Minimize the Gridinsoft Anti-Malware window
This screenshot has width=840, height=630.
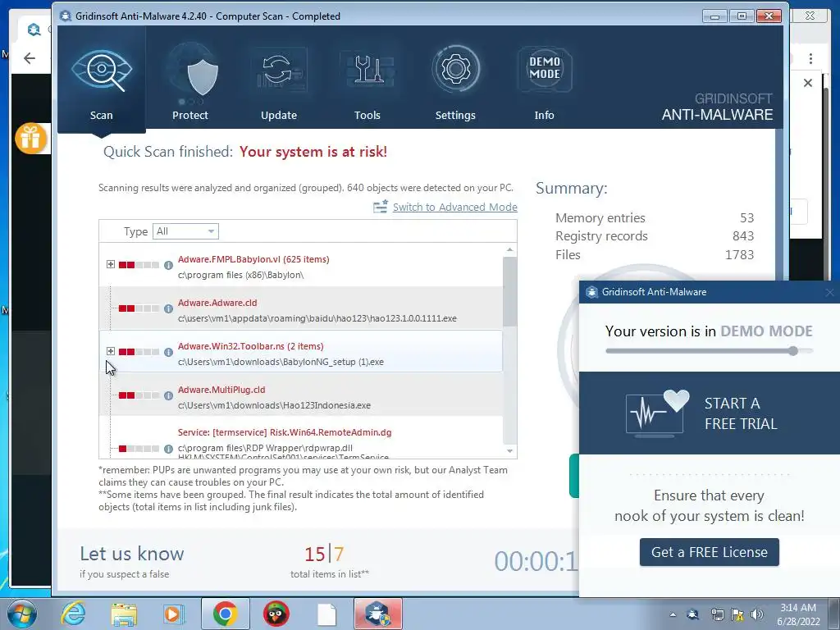coord(714,16)
